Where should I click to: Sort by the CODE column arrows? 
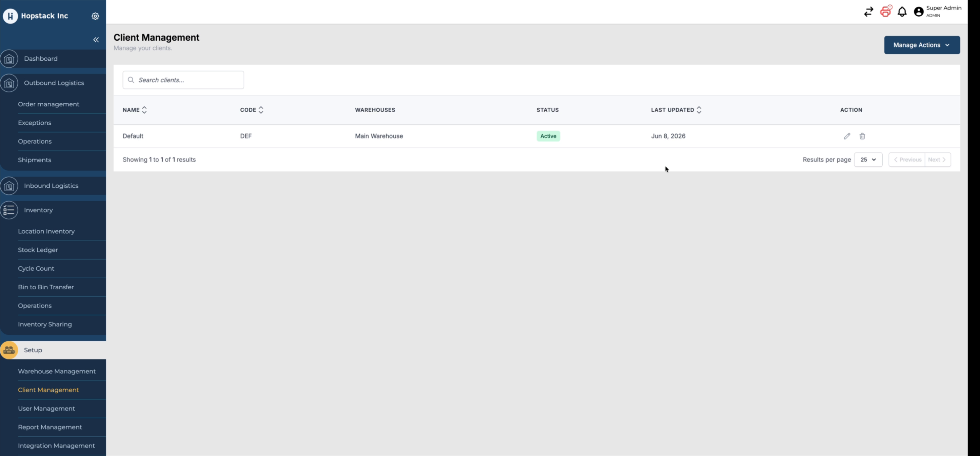261,110
